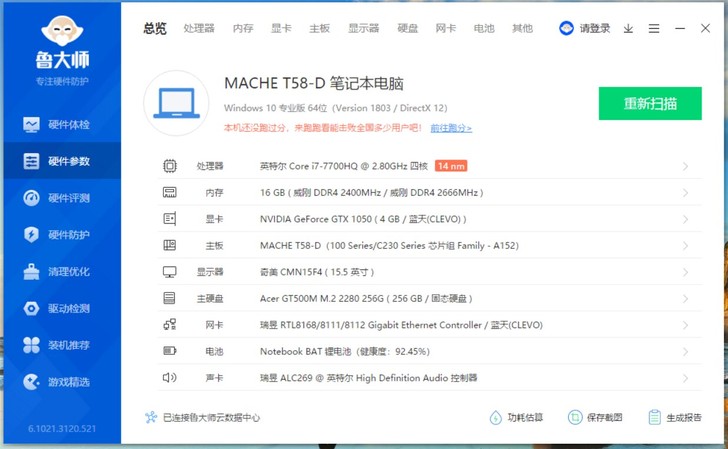Open 游戏精选 games section

62,382
